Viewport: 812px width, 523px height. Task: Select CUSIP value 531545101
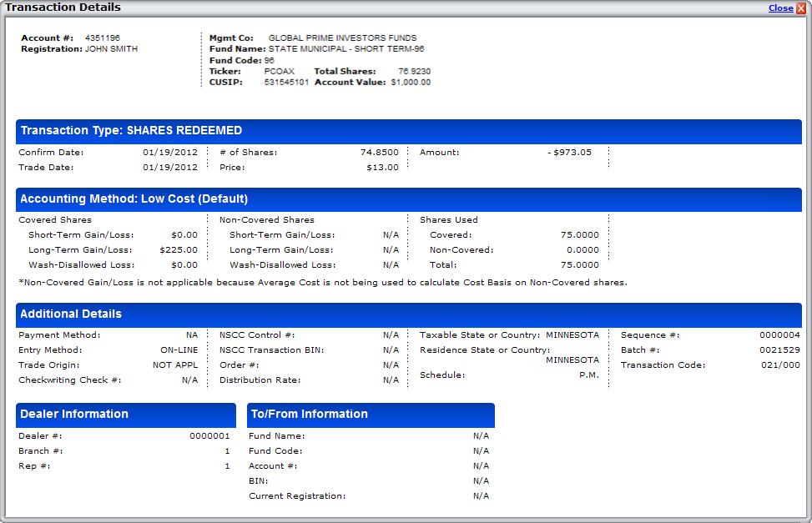click(x=286, y=82)
